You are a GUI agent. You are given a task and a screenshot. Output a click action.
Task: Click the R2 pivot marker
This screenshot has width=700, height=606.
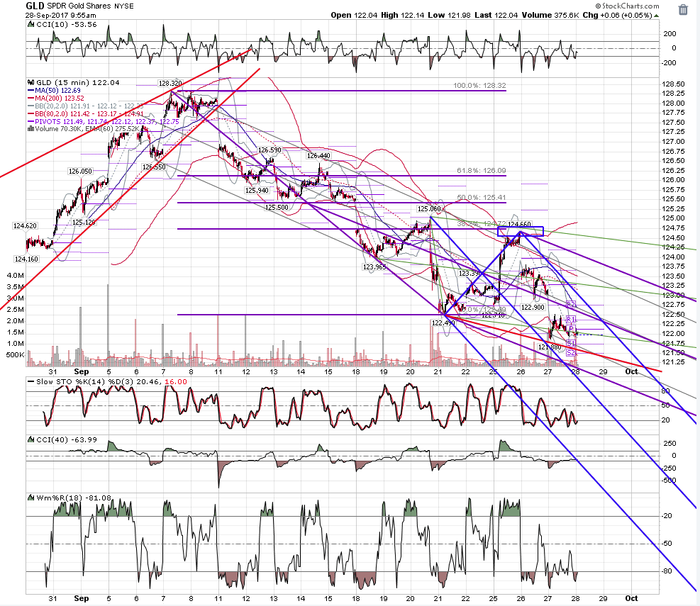click(x=571, y=304)
